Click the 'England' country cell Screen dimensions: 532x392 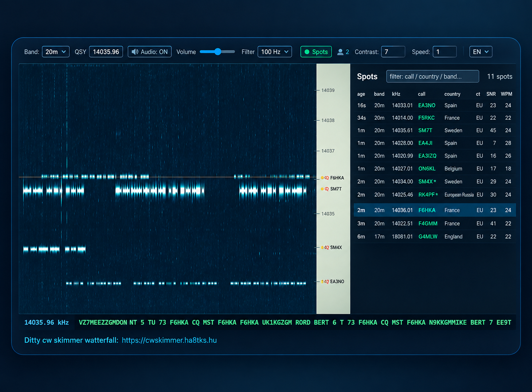click(453, 237)
